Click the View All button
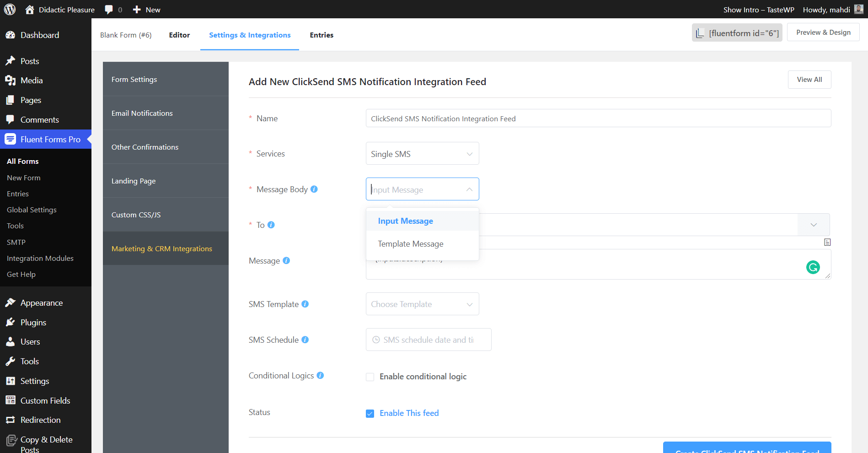The width and height of the screenshot is (868, 453). (809, 80)
